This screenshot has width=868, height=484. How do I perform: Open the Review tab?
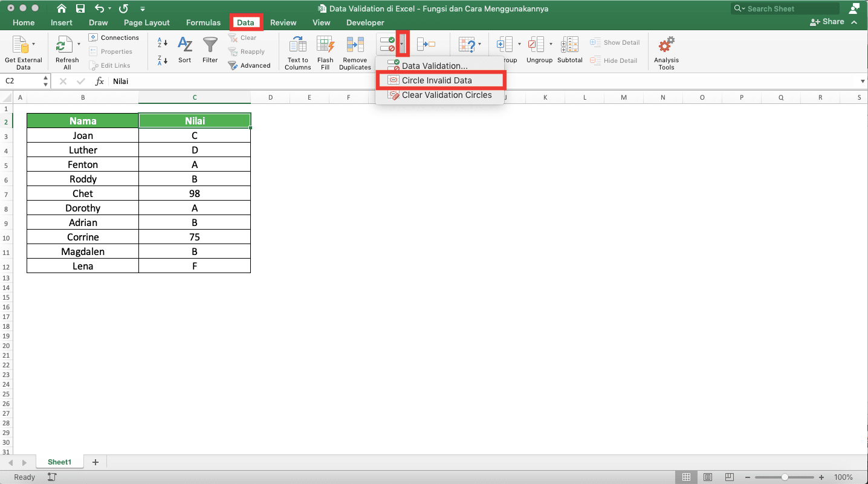click(283, 23)
